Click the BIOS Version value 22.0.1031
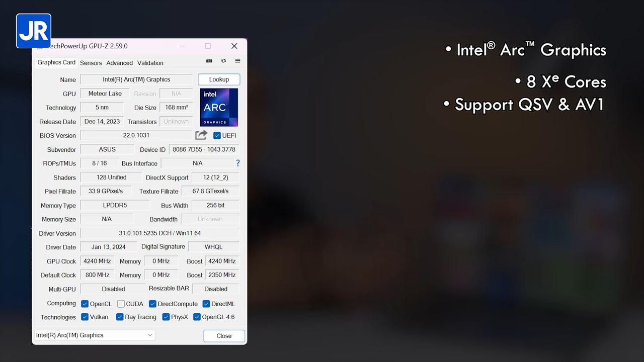 (x=136, y=135)
